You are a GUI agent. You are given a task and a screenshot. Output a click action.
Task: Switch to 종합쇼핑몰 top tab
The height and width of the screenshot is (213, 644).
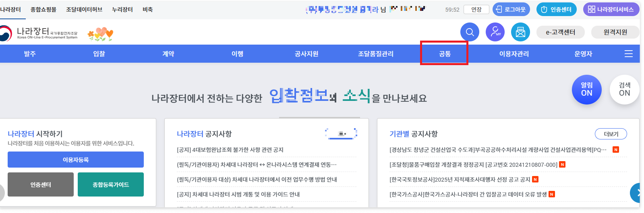click(x=43, y=10)
